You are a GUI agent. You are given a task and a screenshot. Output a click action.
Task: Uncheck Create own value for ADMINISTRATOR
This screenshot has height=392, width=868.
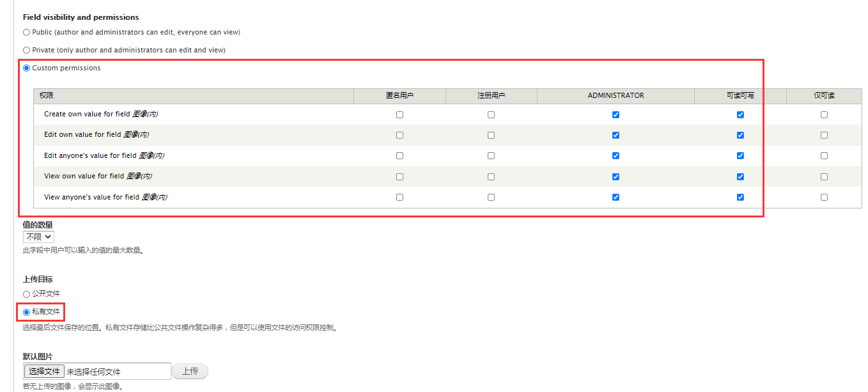(x=616, y=114)
